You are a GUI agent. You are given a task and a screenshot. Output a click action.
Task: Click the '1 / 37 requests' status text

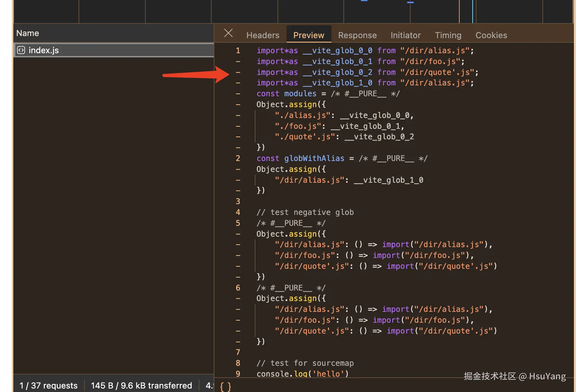pyautogui.click(x=48, y=385)
